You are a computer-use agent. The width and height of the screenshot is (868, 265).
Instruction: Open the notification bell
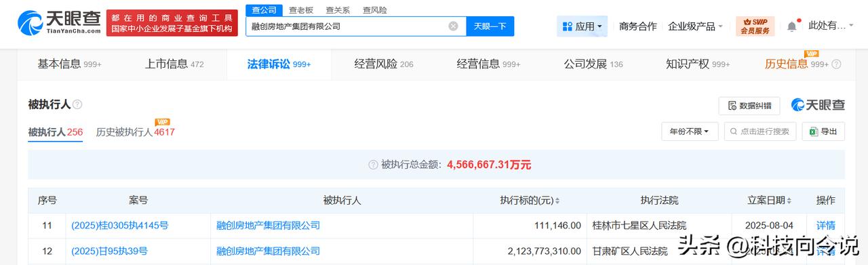(x=792, y=26)
